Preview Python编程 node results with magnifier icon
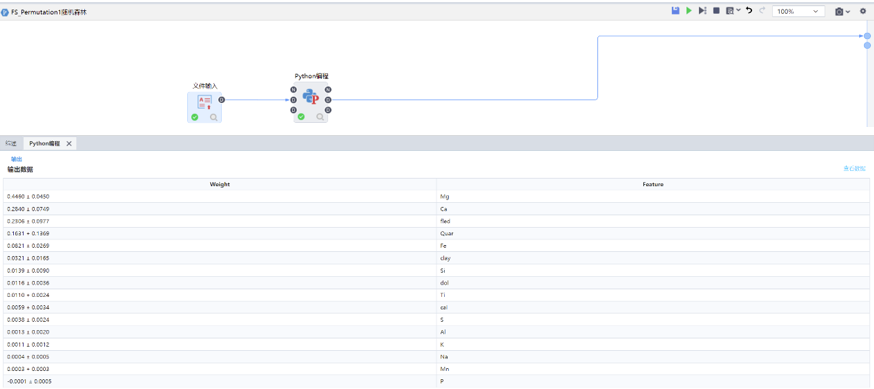 pyautogui.click(x=320, y=117)
